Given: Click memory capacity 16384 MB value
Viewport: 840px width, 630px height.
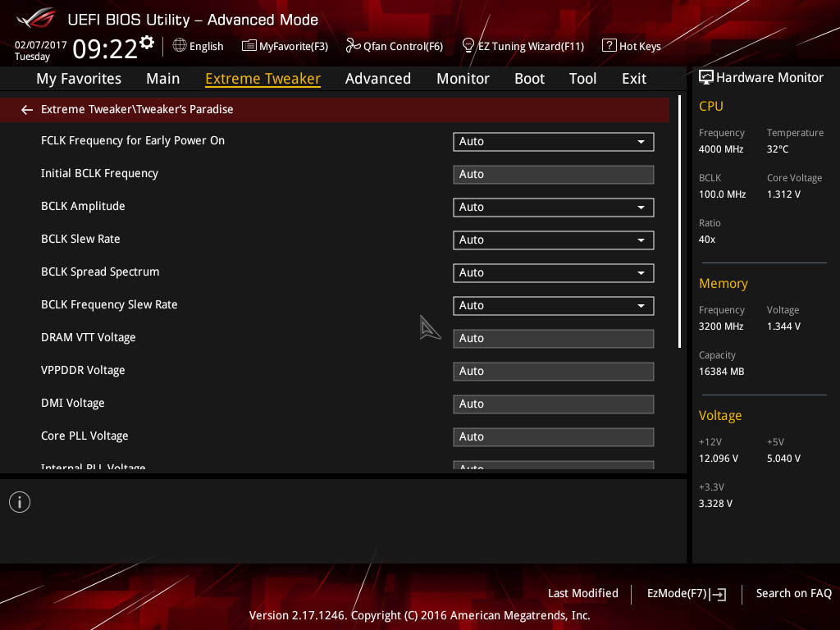Looking at the screenshot, I should [721, 372].
